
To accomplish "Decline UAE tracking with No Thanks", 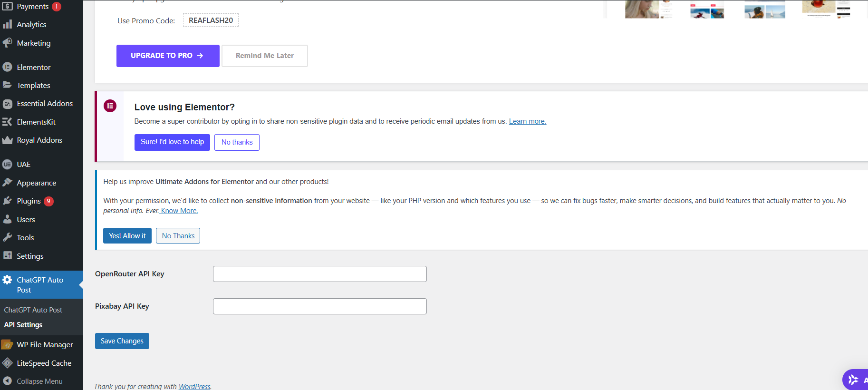I will point(178,236).
